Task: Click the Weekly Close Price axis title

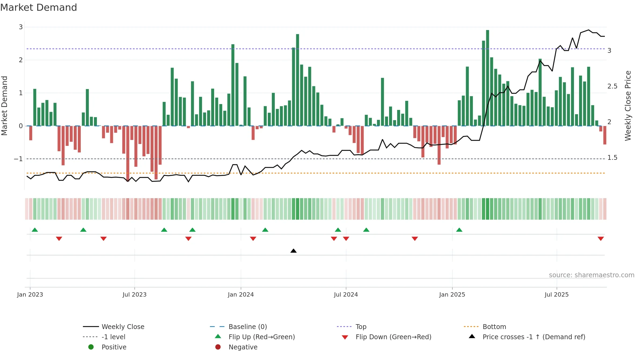Action: (628, 106)
